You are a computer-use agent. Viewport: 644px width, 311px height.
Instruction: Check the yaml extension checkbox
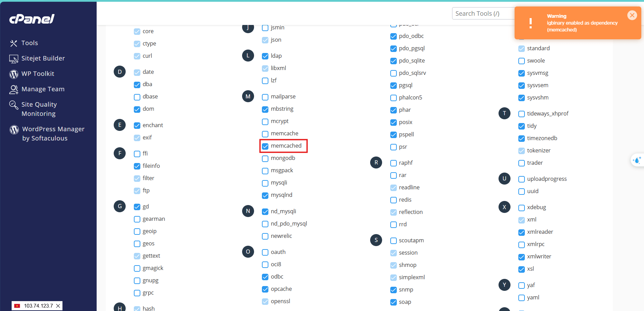521,298
